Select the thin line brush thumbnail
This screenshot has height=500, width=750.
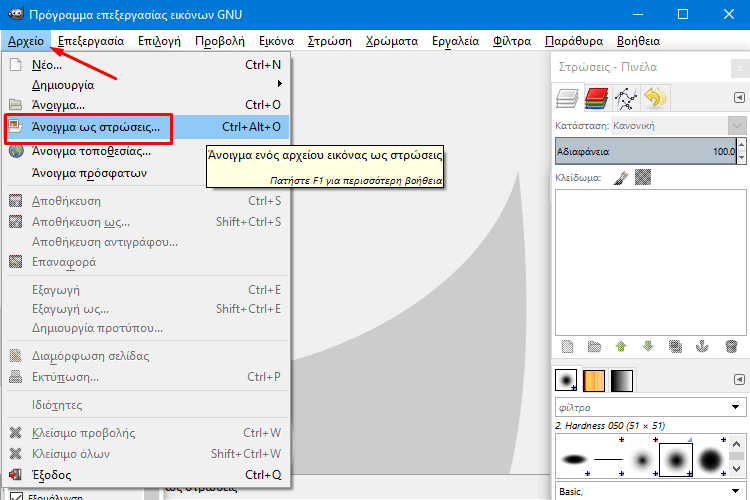click(x=608, y=460)
